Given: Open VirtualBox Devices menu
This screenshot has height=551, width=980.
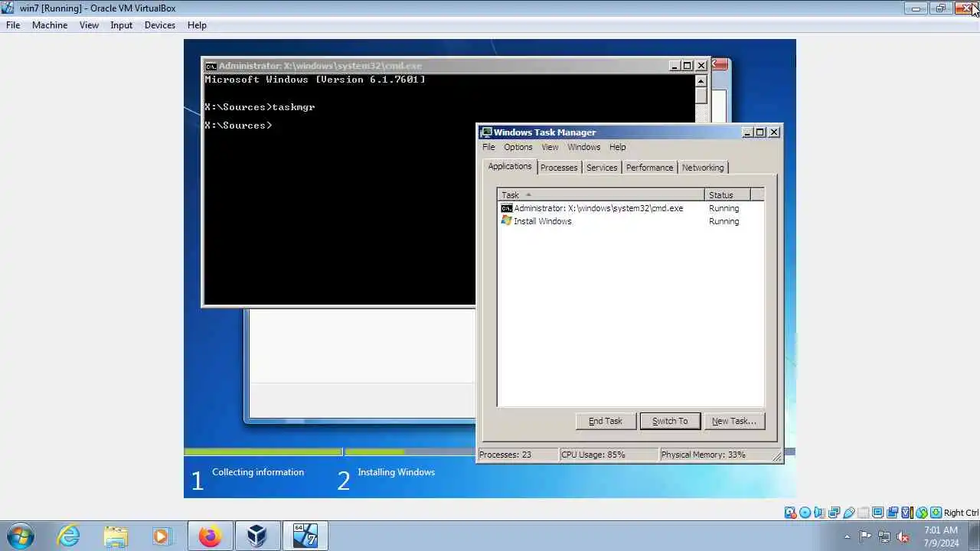Looking at the screenshot, I should click(159, 25).
